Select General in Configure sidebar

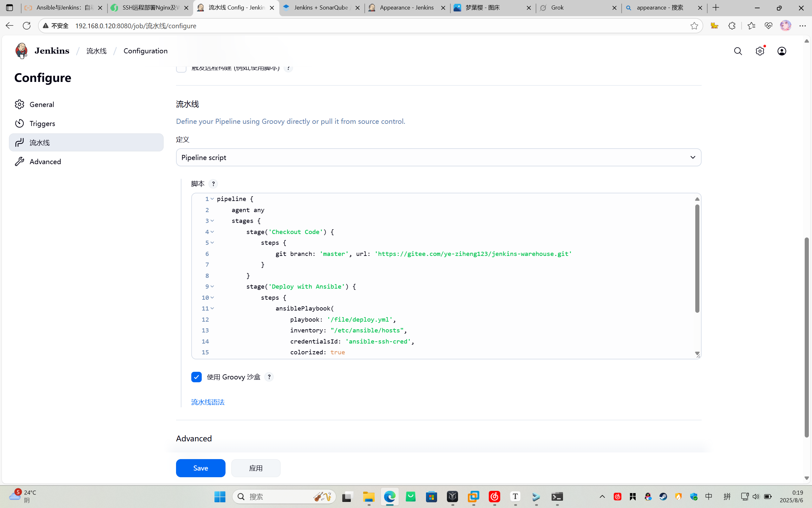pyautogui.click(x=86, y=104)
